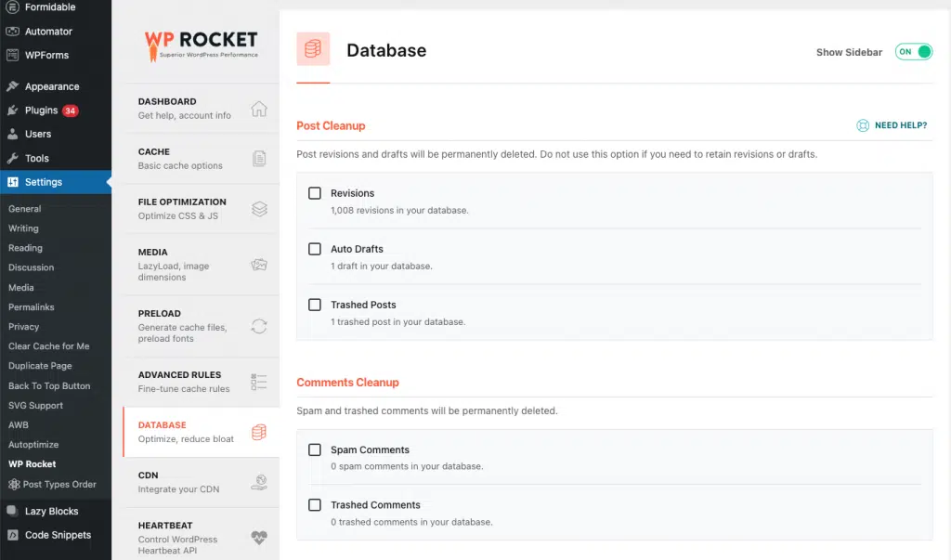The height and width of the screenshot is (560, 951).
Task: Select WP Rocket in Settings submenu
Action: (x=32, y=463)
